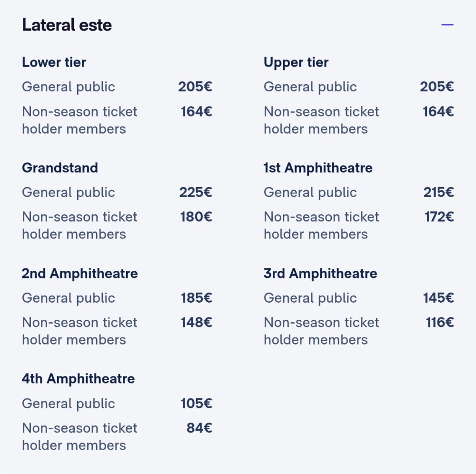
Task: Click 2nd Amphitheatre member price 148€
Action: [197, 323]
